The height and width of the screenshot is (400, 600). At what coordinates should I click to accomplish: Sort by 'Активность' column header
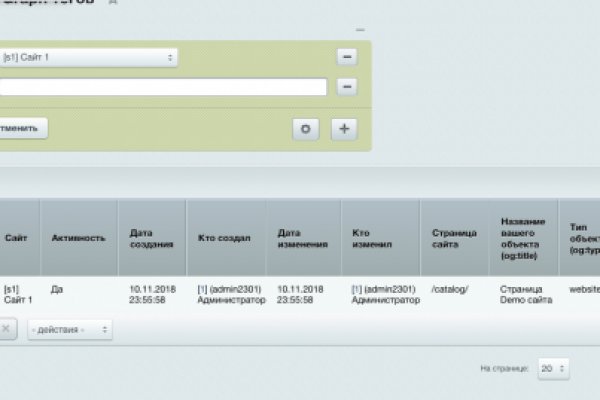point(78,238)
